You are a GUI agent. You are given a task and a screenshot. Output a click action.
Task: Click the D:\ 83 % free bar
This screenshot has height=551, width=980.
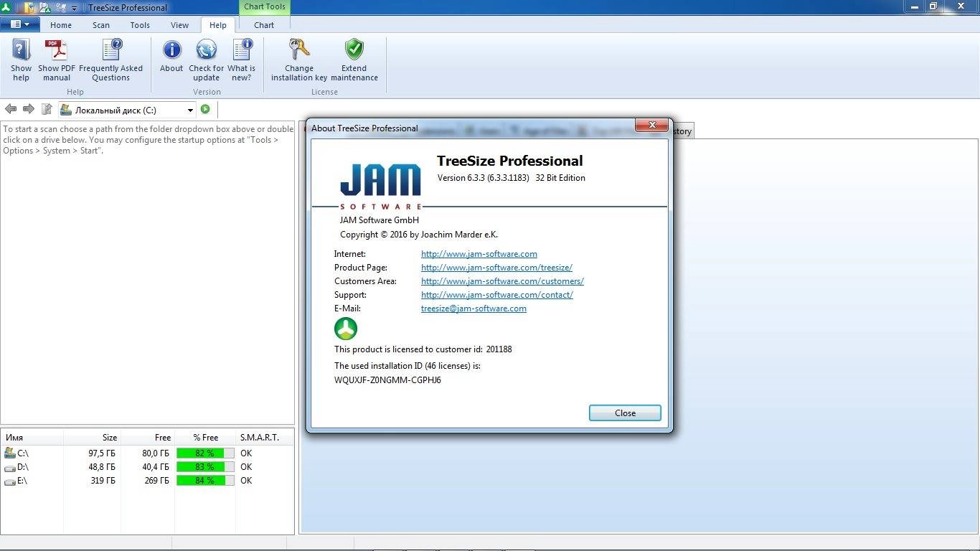pos(205,466)
